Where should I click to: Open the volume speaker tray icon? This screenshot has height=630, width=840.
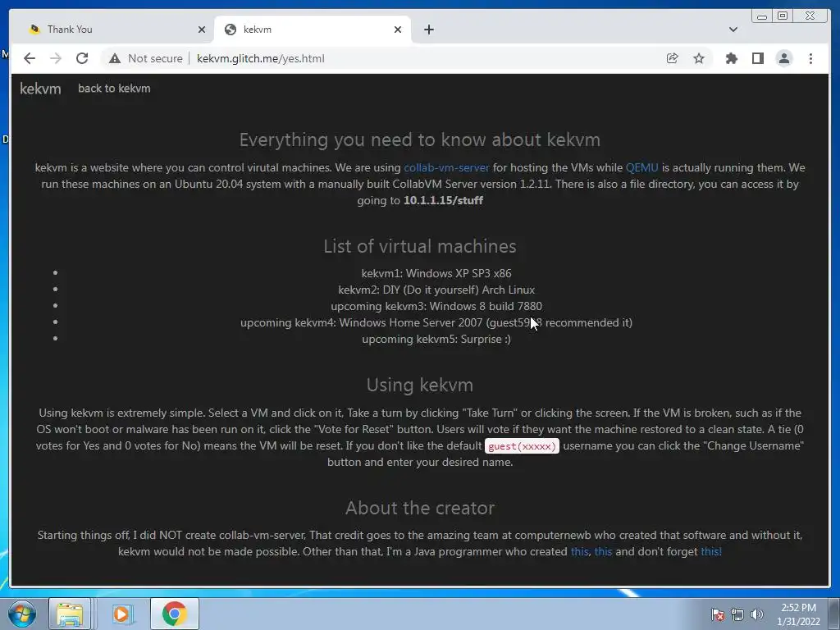click(756, 614)
